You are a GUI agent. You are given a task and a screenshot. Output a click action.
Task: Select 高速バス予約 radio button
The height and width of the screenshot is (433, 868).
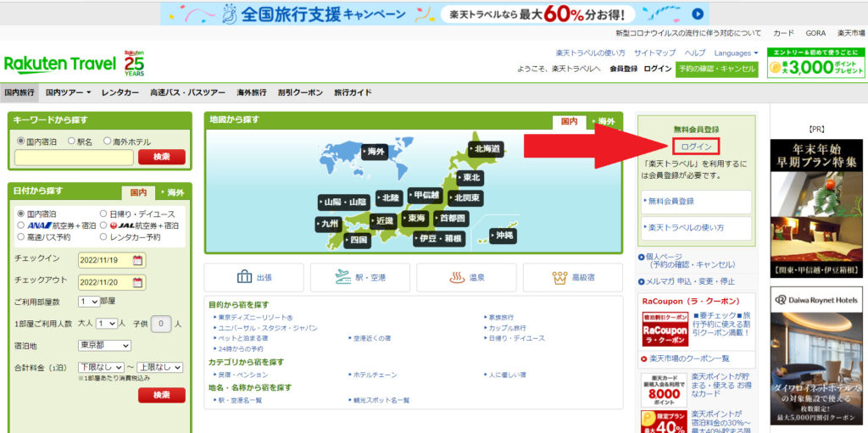[x=21, y=237]
